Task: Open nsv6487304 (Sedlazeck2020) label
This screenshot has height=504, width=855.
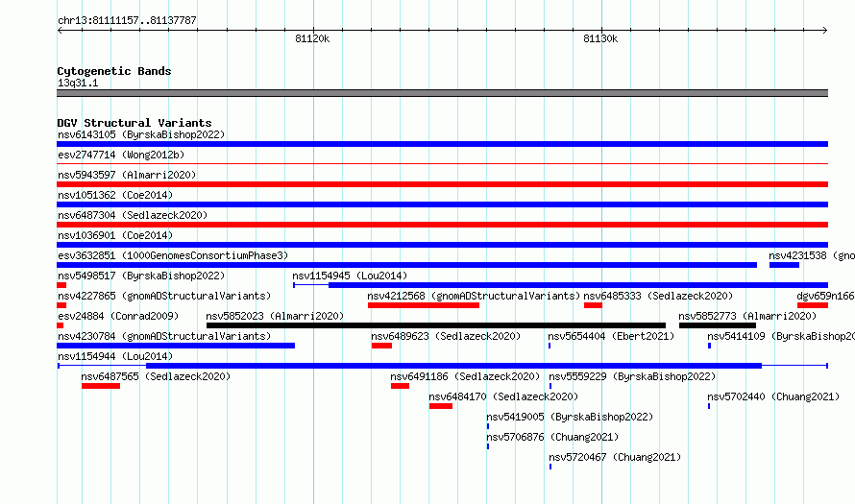Action: point(133,215)
